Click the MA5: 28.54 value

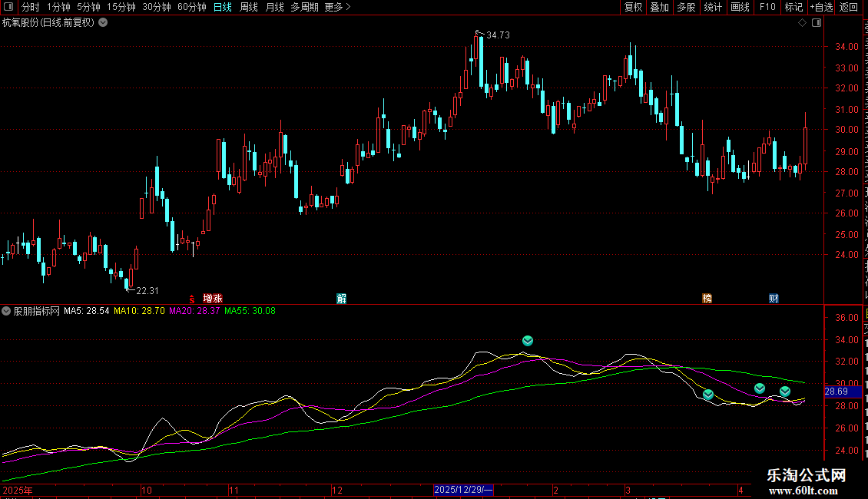(86, 311)
